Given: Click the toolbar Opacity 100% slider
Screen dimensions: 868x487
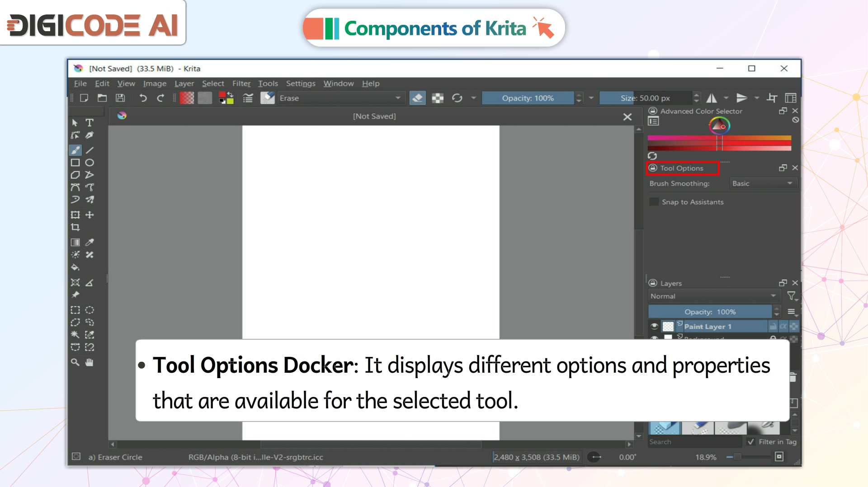Looking at the screenshot, I should [528, 98].
